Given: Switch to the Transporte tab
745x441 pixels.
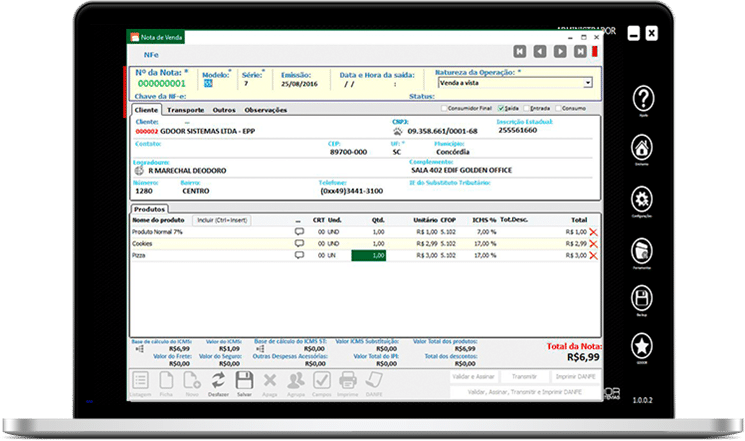Looking at the screenshot, I should pos(186,109).
